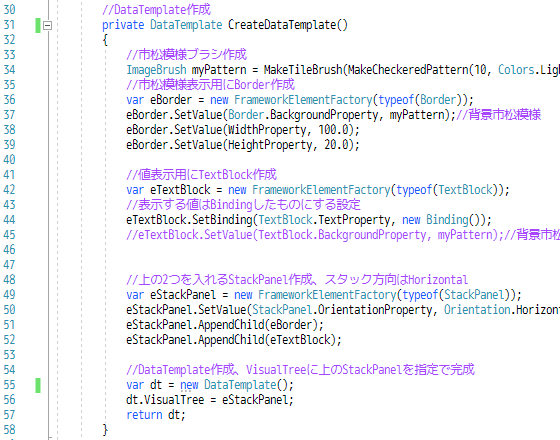The width and height of the screenshot is (560, 440).
Task: Click the comment '//表示する値はBindingしたものにする設定'
Action: click(x=243, y=205)
